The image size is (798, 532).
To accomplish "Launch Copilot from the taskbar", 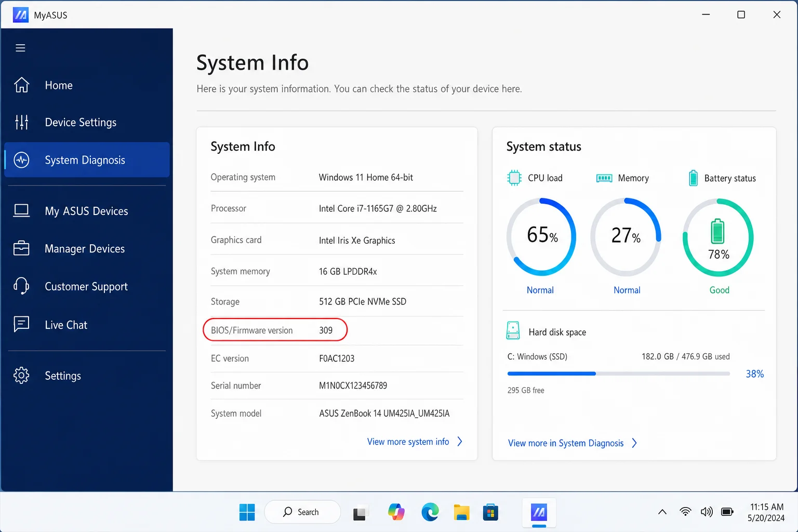I will coord(396,512).
